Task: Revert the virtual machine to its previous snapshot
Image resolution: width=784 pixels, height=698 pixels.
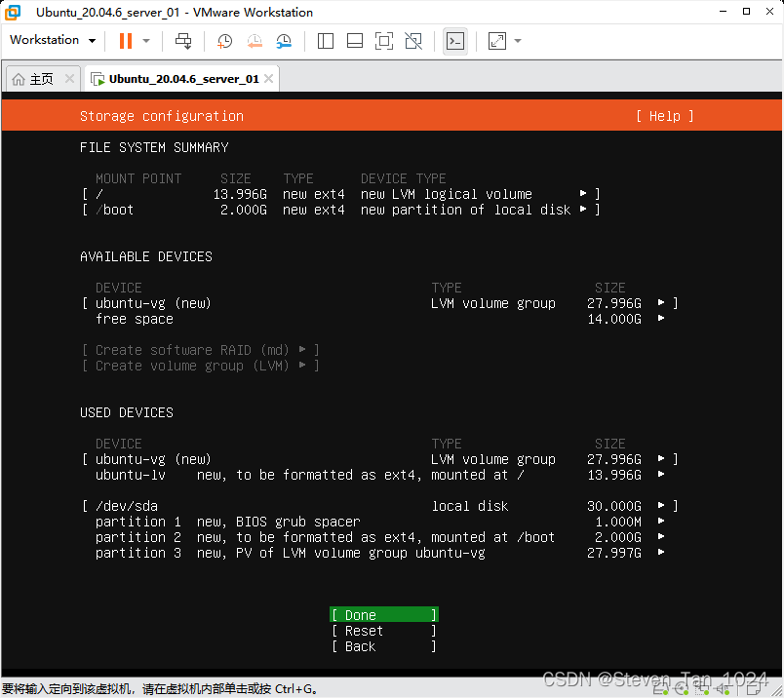Action: (x=255, y=41)
